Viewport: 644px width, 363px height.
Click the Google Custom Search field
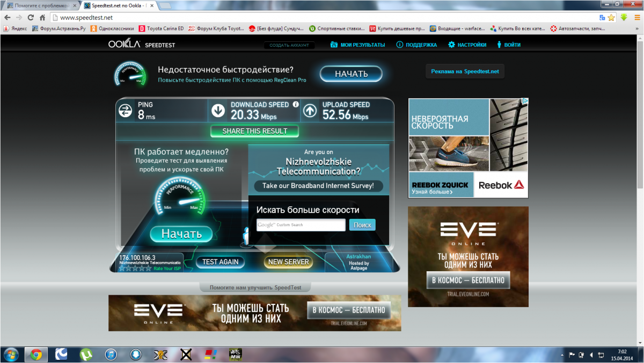301,225
